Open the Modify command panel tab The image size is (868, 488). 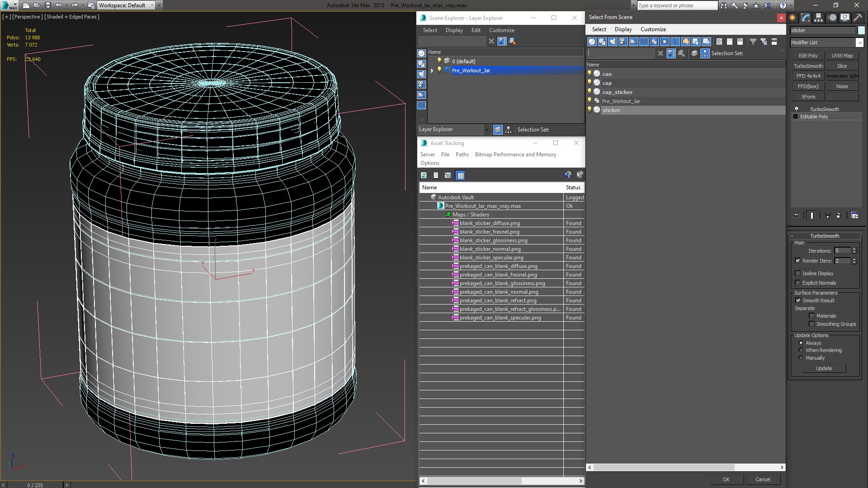coord(806,18)
